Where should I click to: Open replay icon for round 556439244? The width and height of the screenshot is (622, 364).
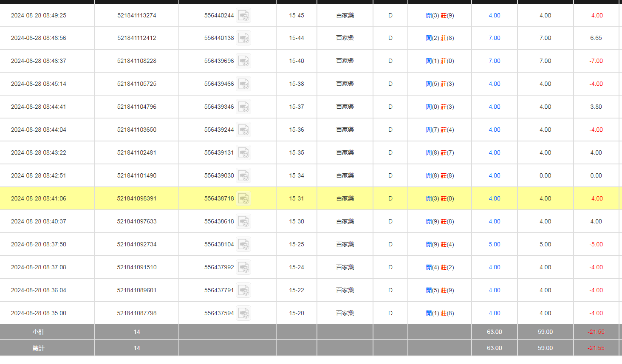point(243,130)
